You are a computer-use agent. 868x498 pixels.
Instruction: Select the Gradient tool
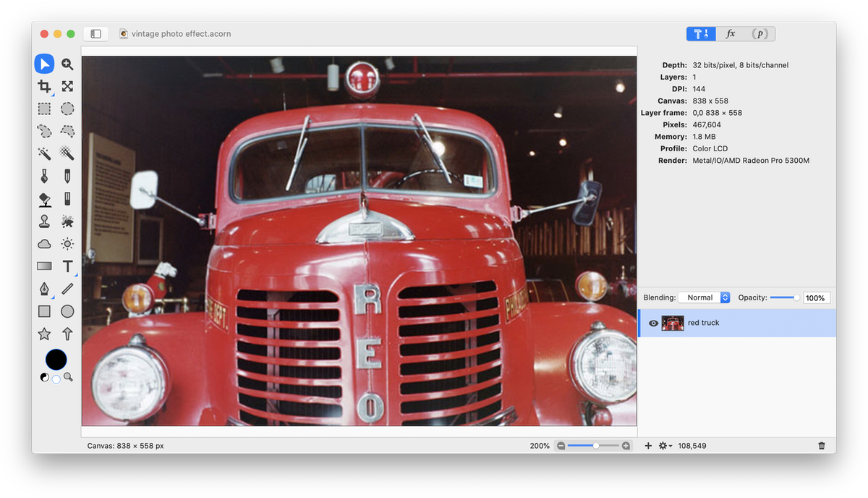pyautogui.click(x=44, y=266)
